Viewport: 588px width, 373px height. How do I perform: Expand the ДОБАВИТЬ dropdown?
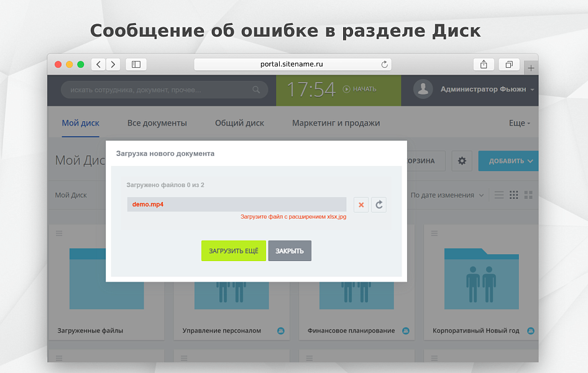pos(508,161)
